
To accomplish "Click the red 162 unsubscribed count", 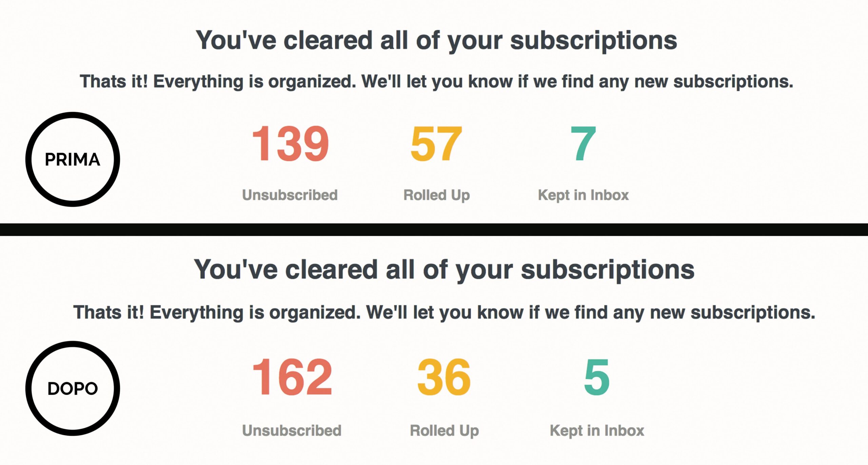I will [292, 377].
